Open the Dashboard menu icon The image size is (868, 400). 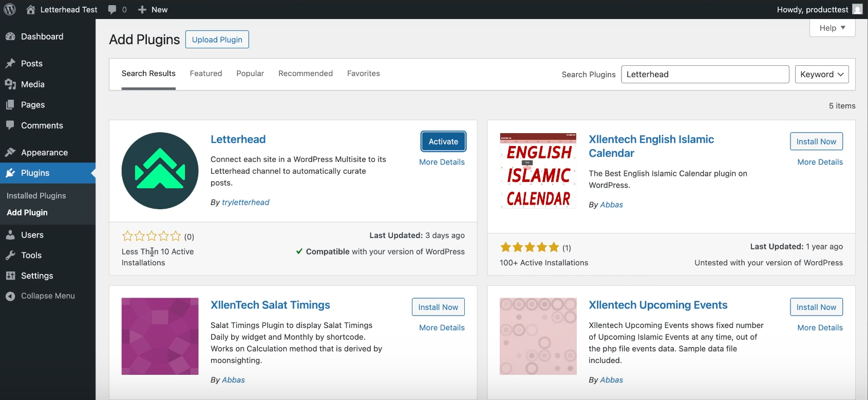coord(10,37)
